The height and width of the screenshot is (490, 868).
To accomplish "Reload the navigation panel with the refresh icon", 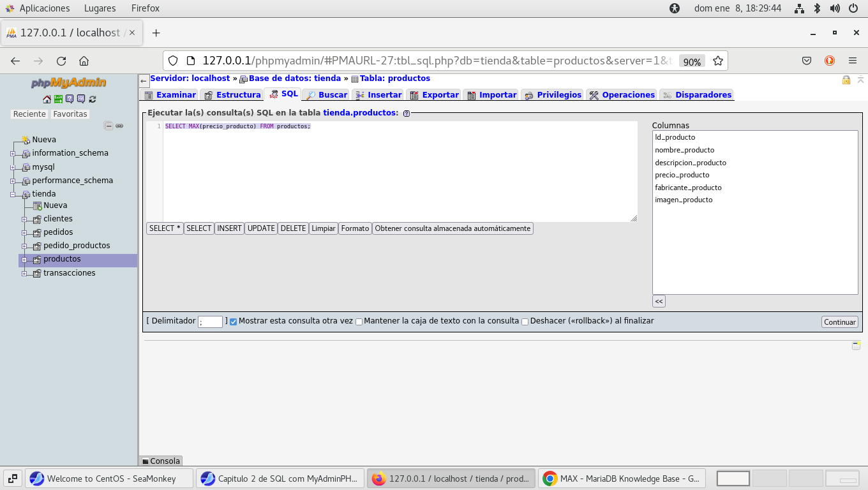I will 93,99.
